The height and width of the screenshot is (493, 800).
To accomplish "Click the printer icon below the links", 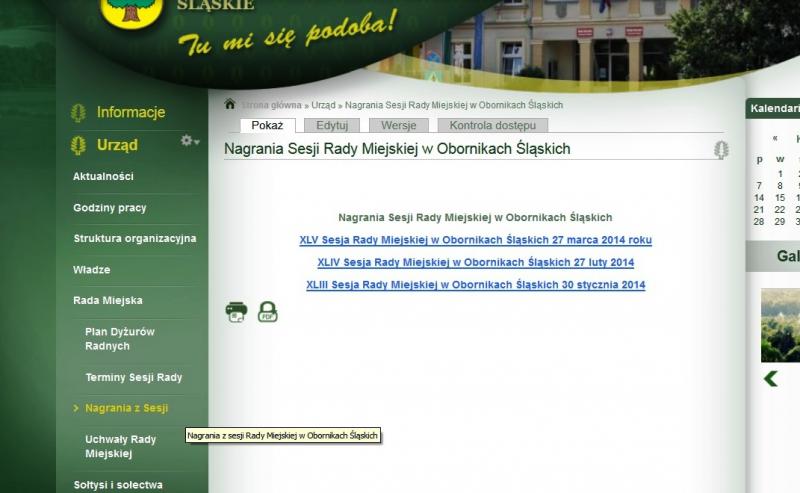I will (236, 312).
